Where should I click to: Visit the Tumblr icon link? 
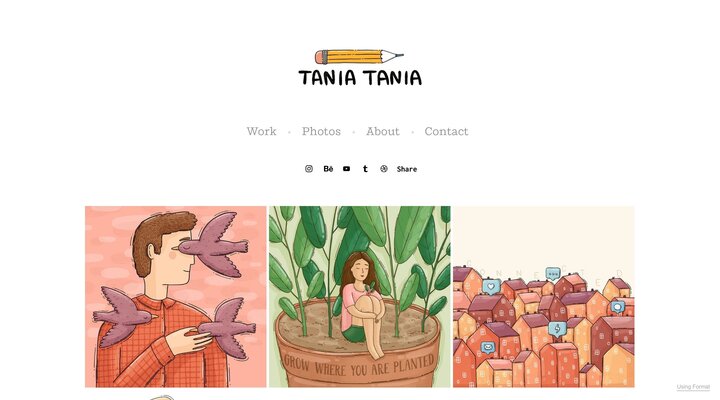[x=365, y=169]
